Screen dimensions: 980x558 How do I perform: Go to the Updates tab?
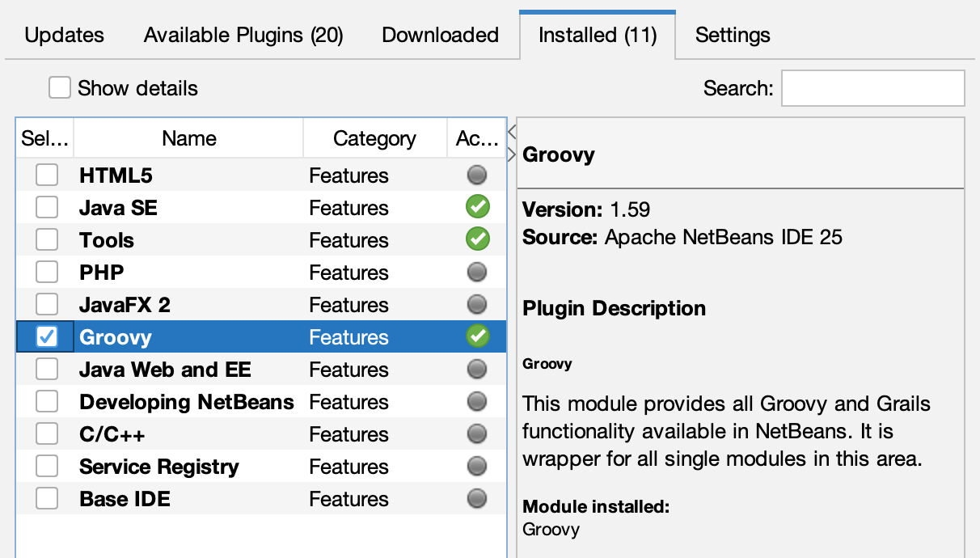click(x=64, y=36)
